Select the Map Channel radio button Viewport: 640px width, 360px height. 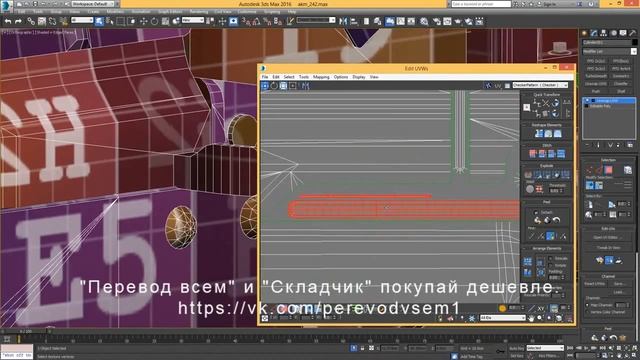click(587, 305)
